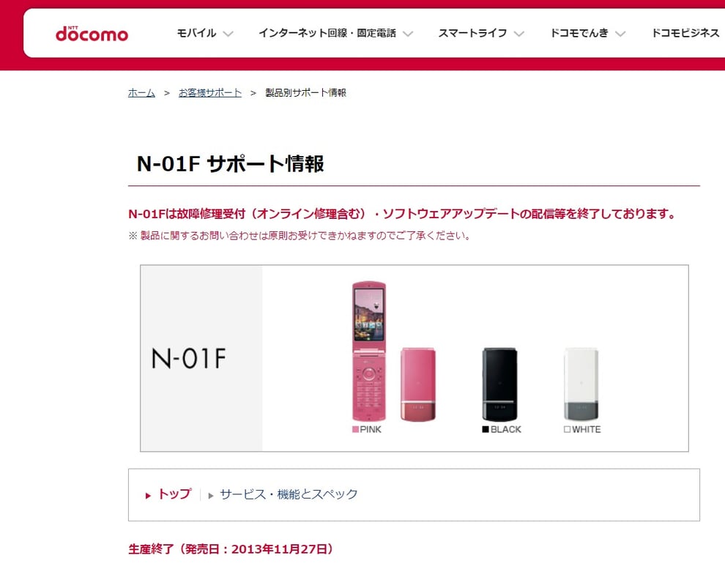Expand the chevron next to スマートライフ
The height and width of the screenshot is (588, 725).
pos(519,34)
